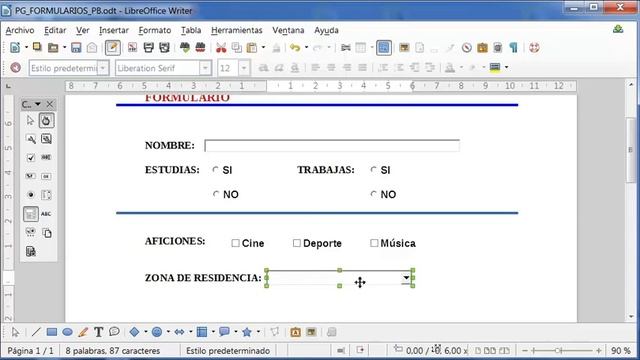Click Export as PDF icon

tap(132, 48)
